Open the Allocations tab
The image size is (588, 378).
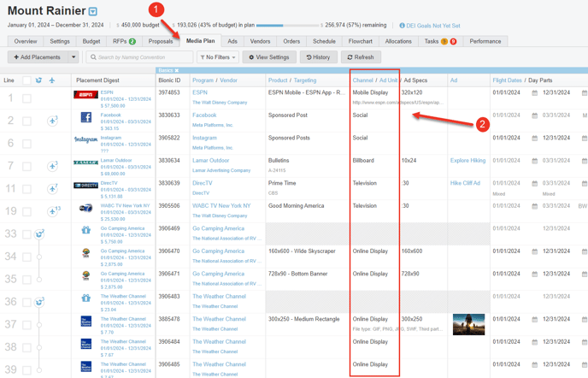click(398, 41)
